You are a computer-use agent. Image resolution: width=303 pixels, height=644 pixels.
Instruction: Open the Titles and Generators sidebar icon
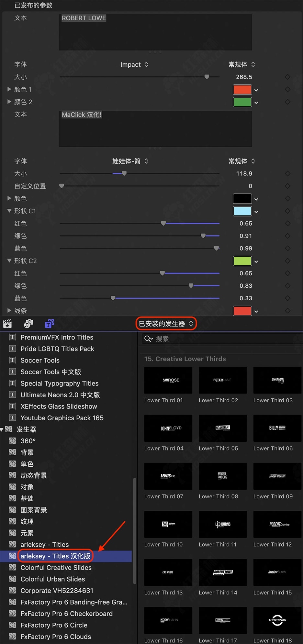50,324
